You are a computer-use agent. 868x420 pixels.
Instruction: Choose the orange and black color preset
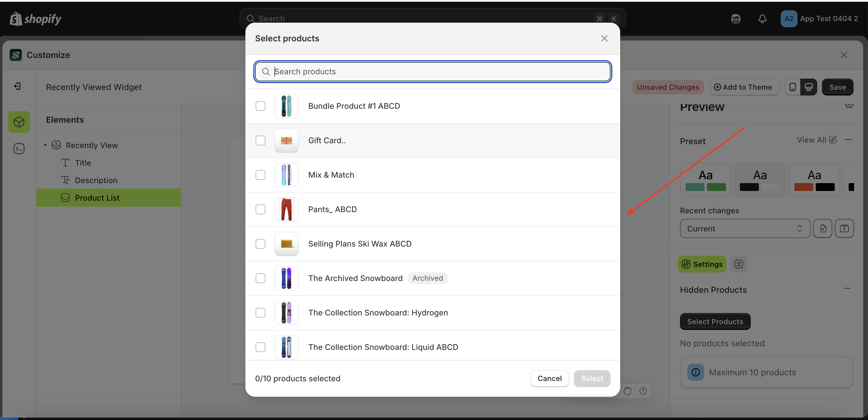tap(814, 180)
